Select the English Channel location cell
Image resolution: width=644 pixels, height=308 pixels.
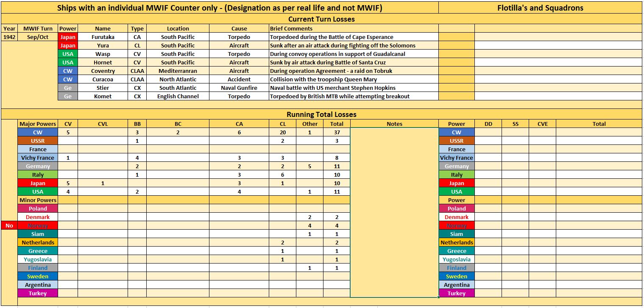(x=178, y=96)
